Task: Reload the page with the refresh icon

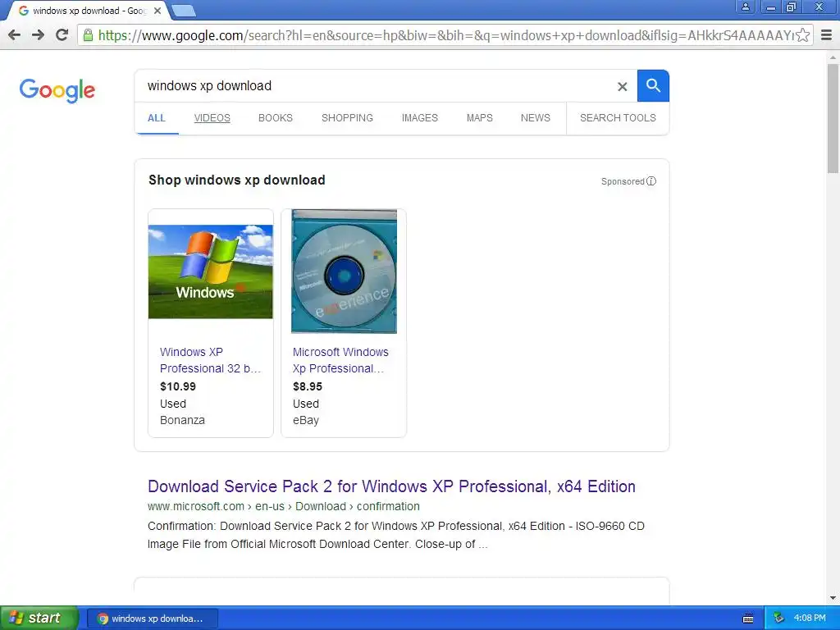Action: [62, 35]
